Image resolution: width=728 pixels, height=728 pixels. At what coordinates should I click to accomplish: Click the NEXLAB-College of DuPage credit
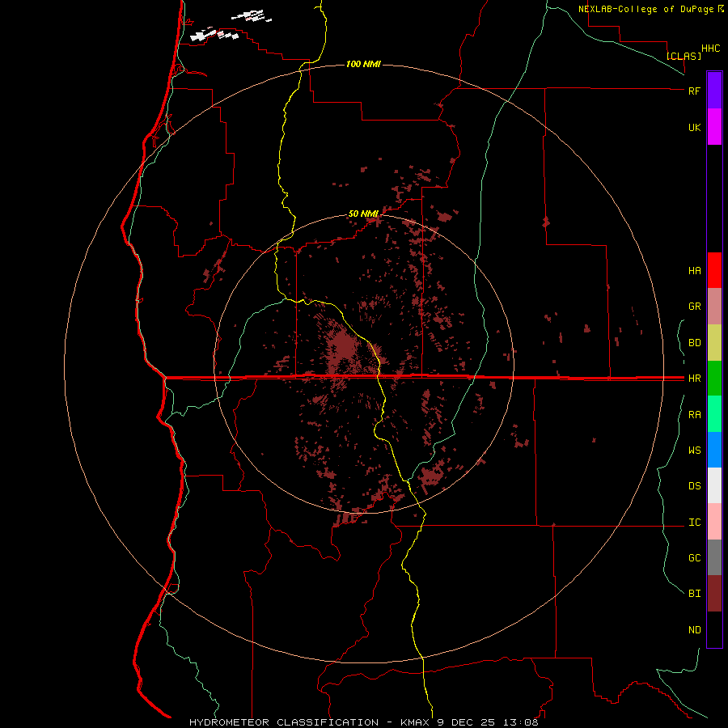(x=650, y=9)
